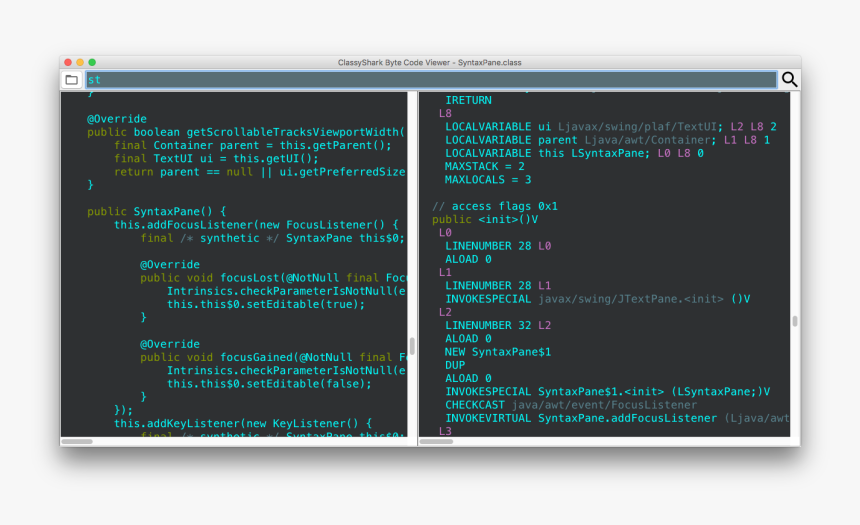Click the 'public void focusGained' line
860x525 pixels.
pos(273,357)
